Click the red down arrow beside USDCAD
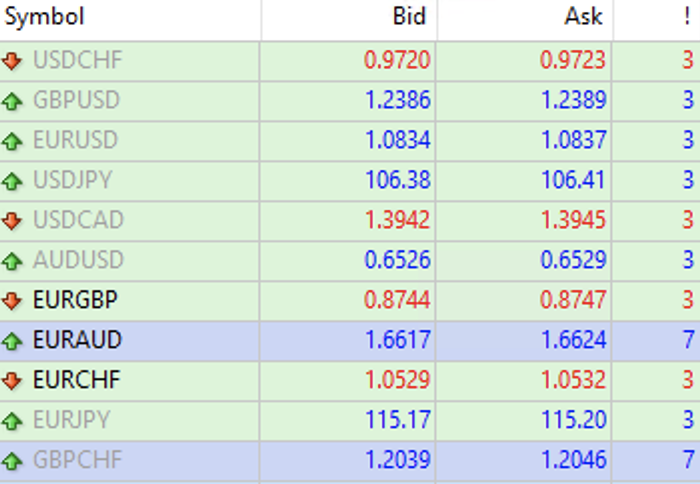 [x=12, y=221]
